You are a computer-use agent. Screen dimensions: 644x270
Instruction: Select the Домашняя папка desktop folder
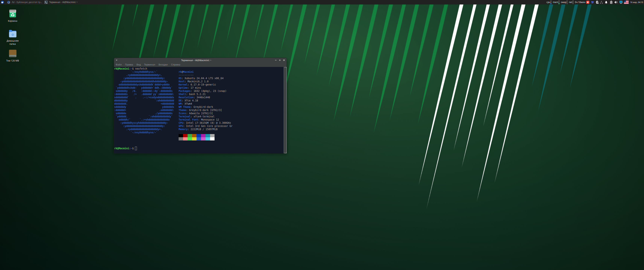coord(13,34)
